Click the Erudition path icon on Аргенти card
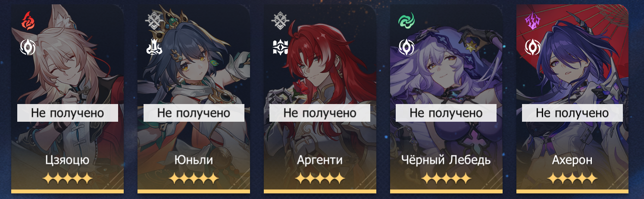The height and width of the screenshot is (199, 644). [280, 47]
